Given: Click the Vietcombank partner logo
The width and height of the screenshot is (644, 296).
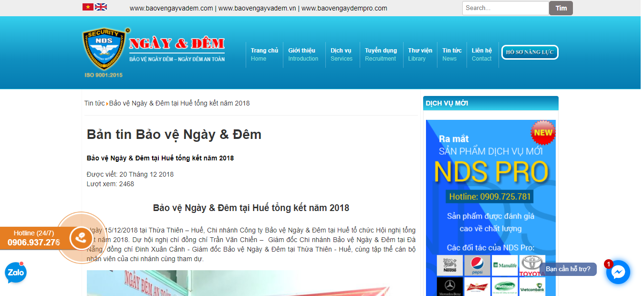Looking at the screenshot, I should (x=532, y=287).
